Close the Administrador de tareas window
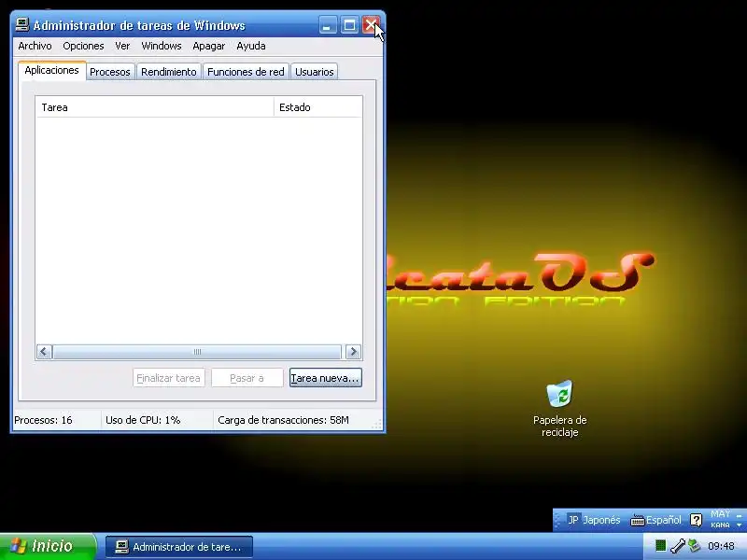 point(371,25)
